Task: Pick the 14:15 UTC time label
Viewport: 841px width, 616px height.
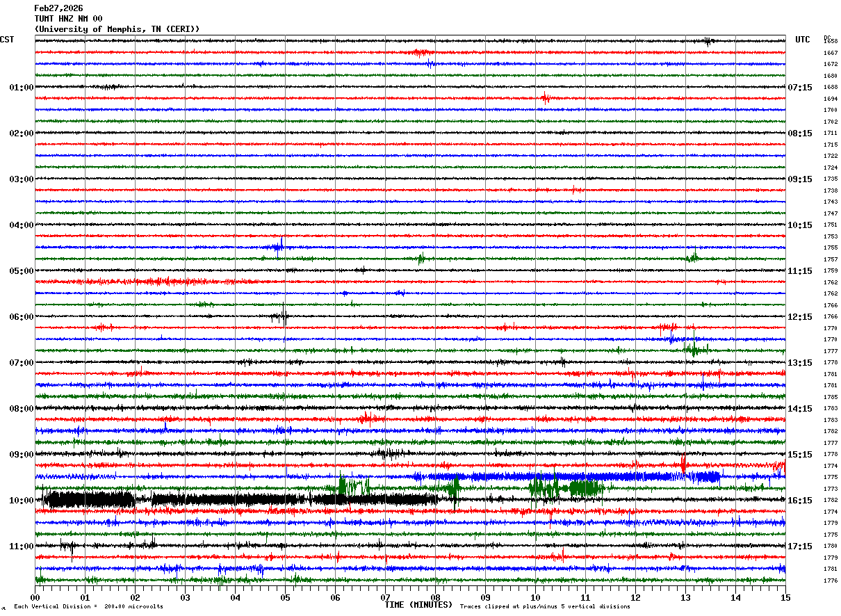Action: point(800,409)
